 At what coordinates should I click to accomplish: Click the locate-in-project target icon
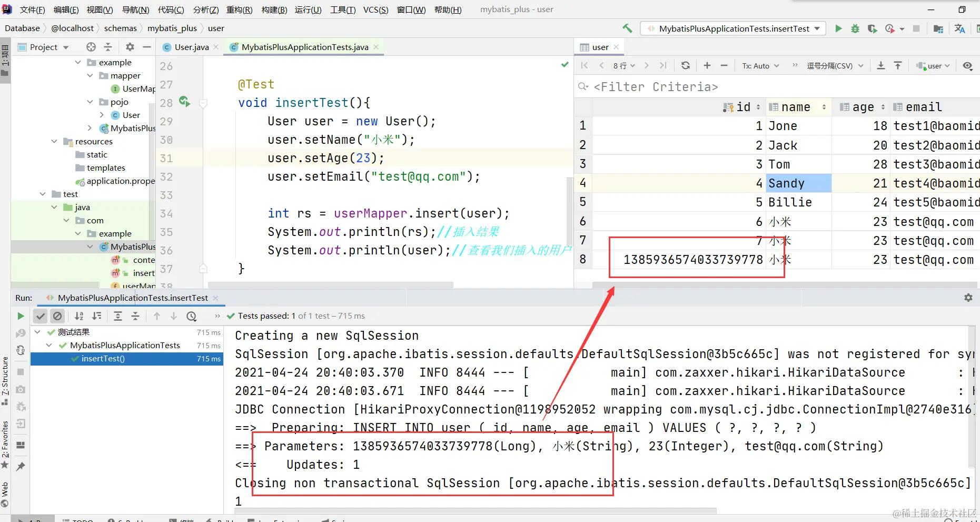[x=91, y=47]
